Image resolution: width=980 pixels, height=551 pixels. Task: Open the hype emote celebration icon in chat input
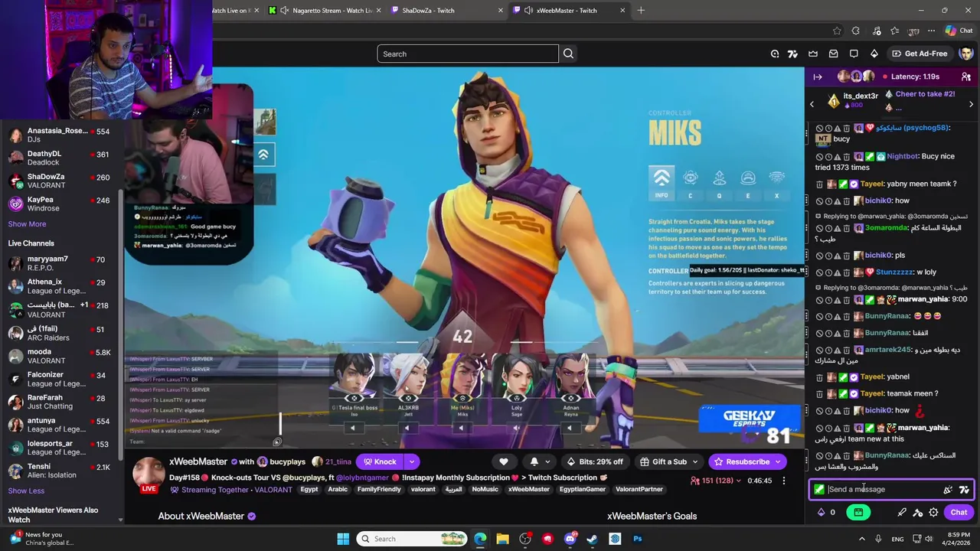(948, 490)
